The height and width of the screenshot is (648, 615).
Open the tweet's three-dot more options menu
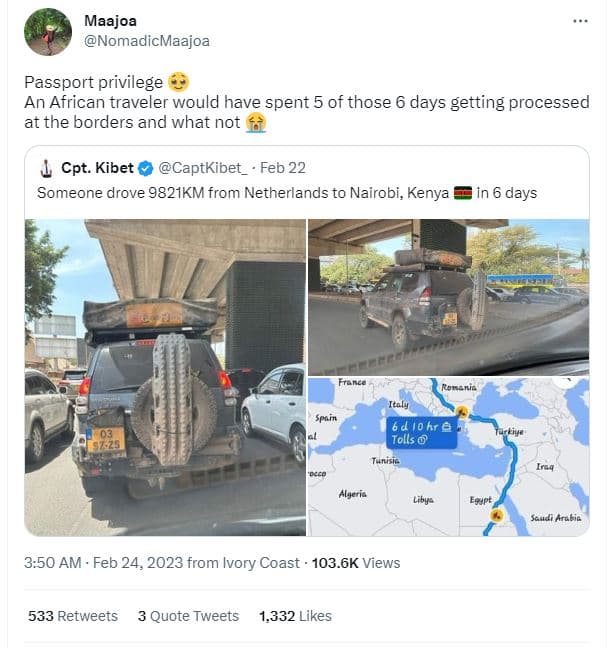(x=580, y=21)
